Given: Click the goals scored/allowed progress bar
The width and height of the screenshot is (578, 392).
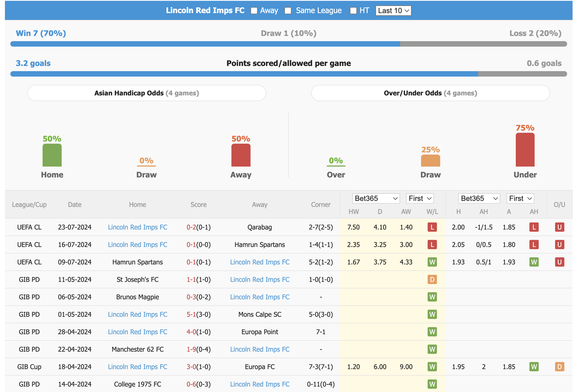Looking at the screenshot, I should pos(289,74).
